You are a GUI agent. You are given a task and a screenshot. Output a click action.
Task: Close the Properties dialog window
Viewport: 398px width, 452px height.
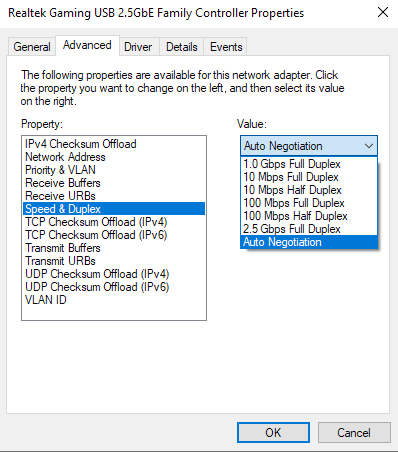383,12
